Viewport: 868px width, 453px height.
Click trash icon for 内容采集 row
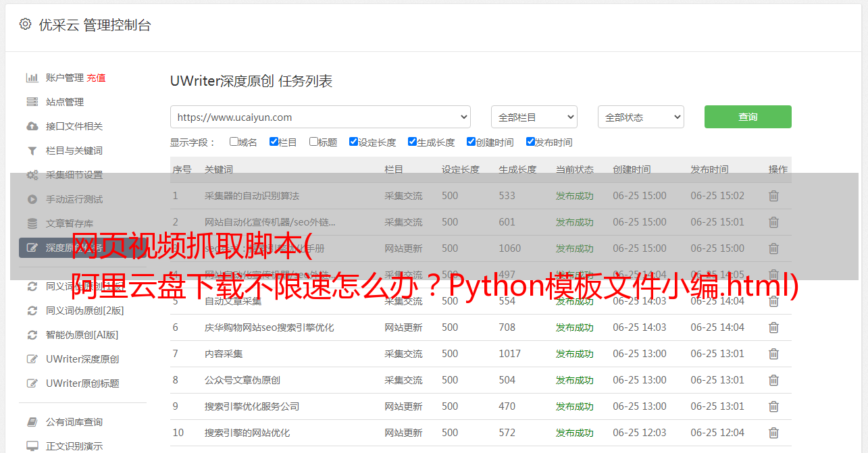773,354
